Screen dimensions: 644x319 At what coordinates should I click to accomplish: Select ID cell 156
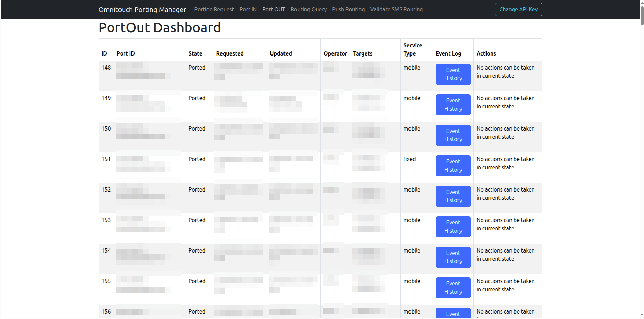pos(106,311)
